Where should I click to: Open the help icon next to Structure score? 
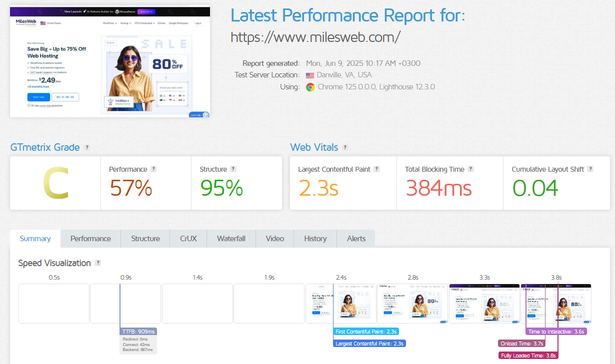pos(233,169)
